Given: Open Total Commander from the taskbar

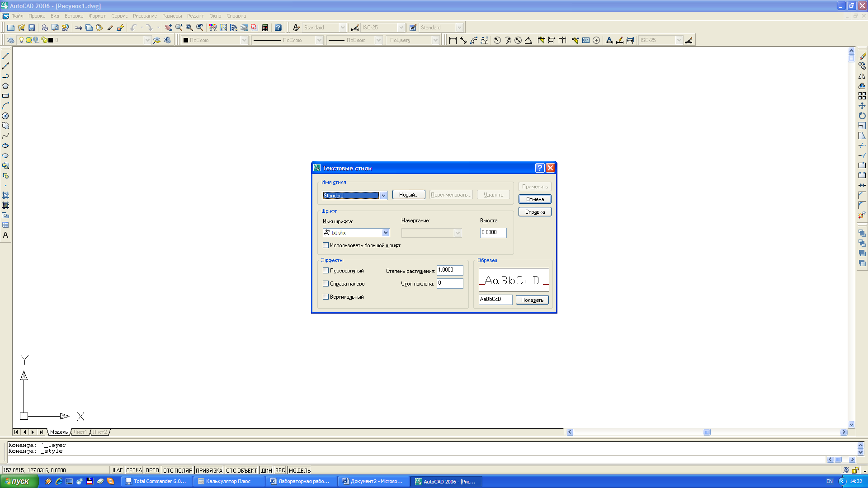Looking at the screenshot, I should [156, 481].
